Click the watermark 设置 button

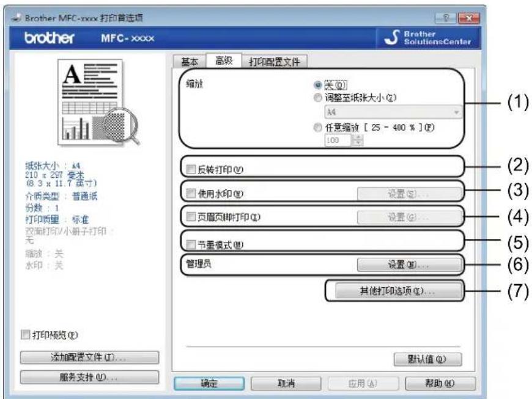(409, 194)
